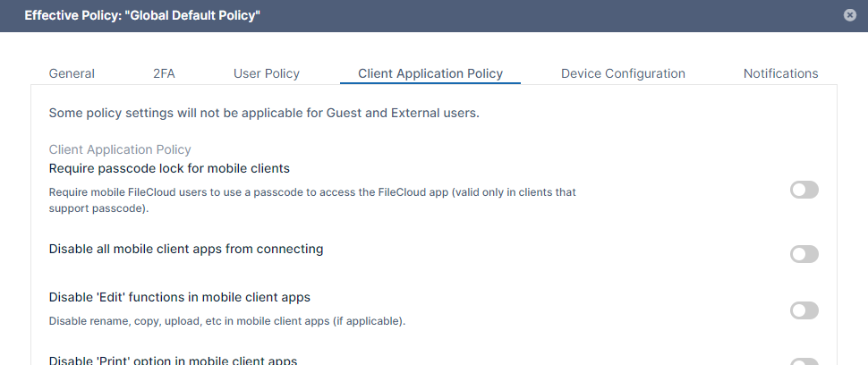Click 'Disable Print option' setting label

pos(173,361)
